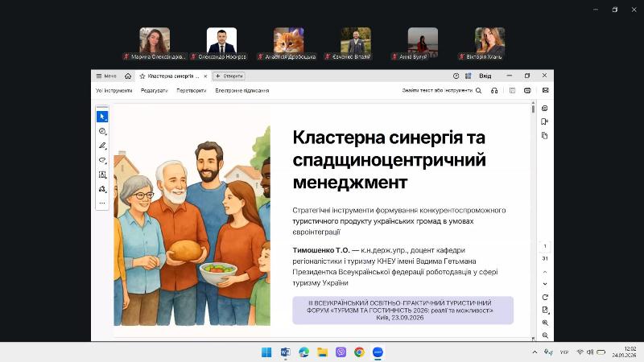Open the Редагувати menu tab
The image size is (644, 362).
tap(154, 91)
